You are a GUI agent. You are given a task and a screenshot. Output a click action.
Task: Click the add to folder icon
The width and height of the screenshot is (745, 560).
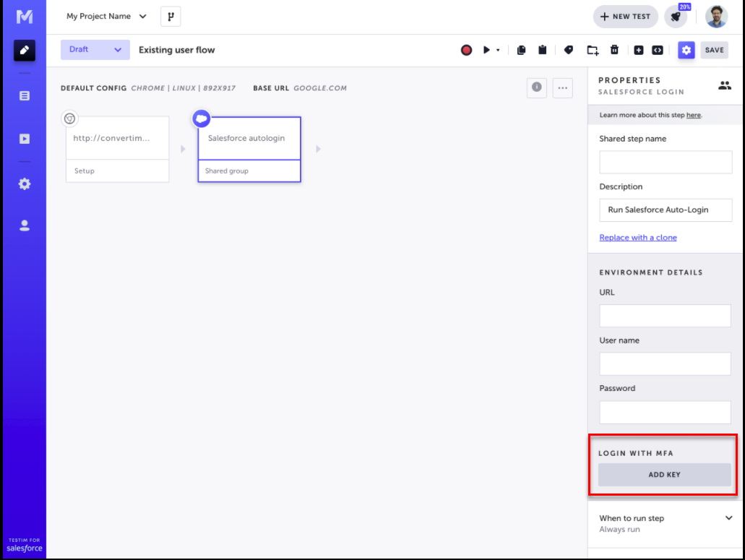point(593,50)
